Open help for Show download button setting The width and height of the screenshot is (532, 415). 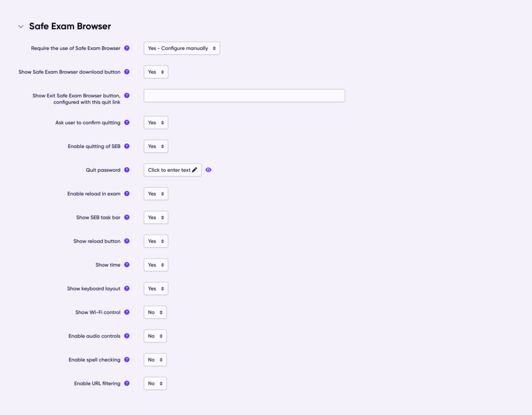point(127,72)
